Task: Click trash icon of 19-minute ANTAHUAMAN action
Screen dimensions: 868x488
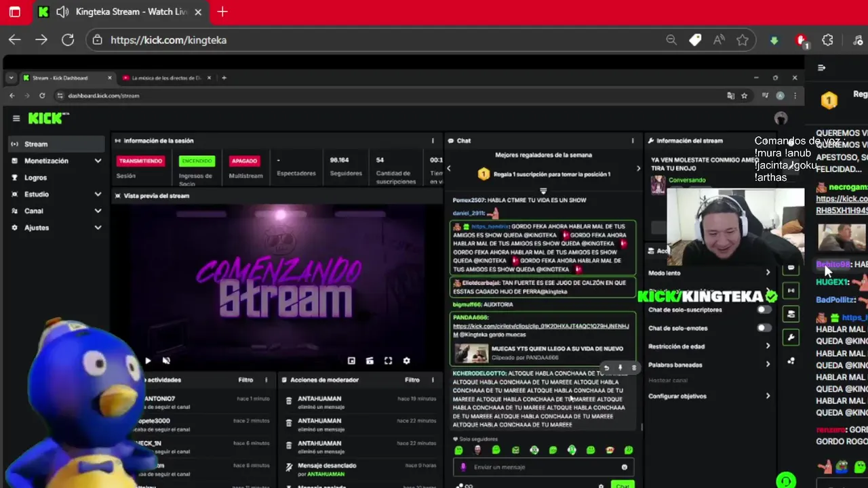Action: [x=289, y=402]
